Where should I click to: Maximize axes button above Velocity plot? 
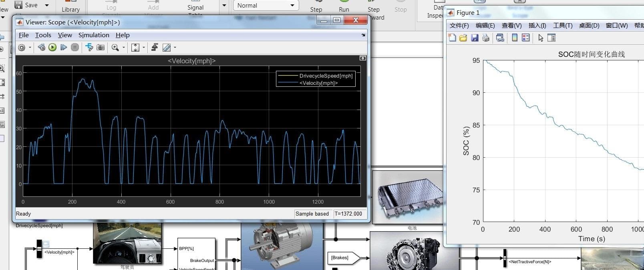362,58
